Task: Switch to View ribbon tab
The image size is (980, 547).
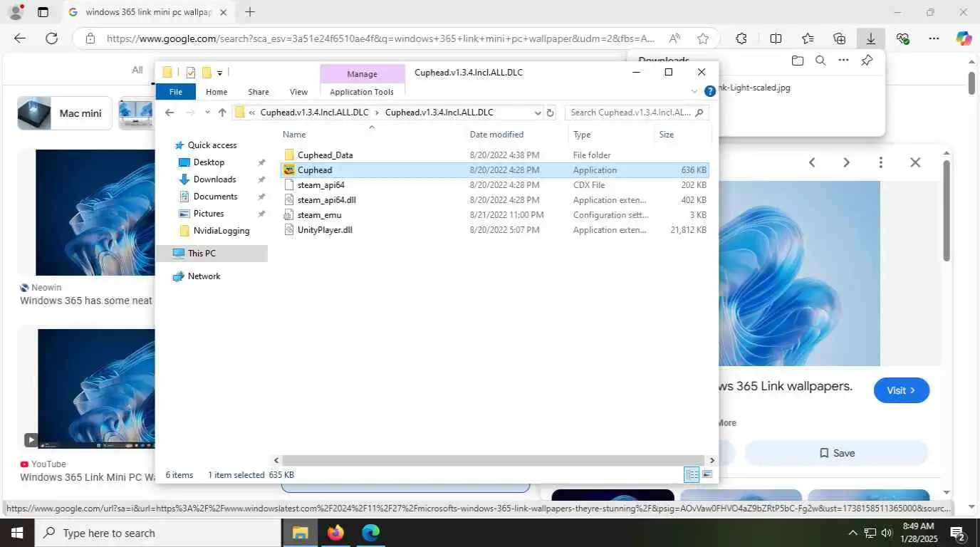Action: (298, 92)
